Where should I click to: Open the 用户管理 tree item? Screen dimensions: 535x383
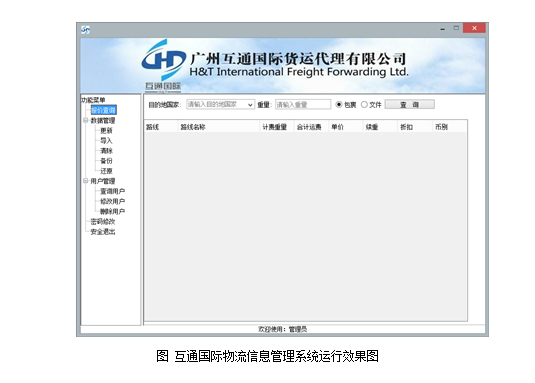click(103, 181)
